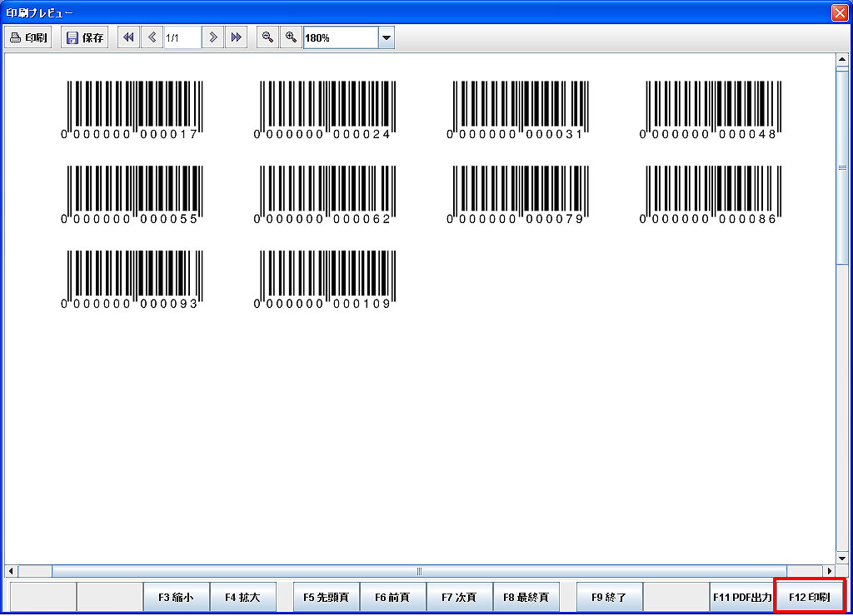This screenshot has height=616, width=853.
Task: Jump to first page with double-left arrow
Action: (128, 38)
